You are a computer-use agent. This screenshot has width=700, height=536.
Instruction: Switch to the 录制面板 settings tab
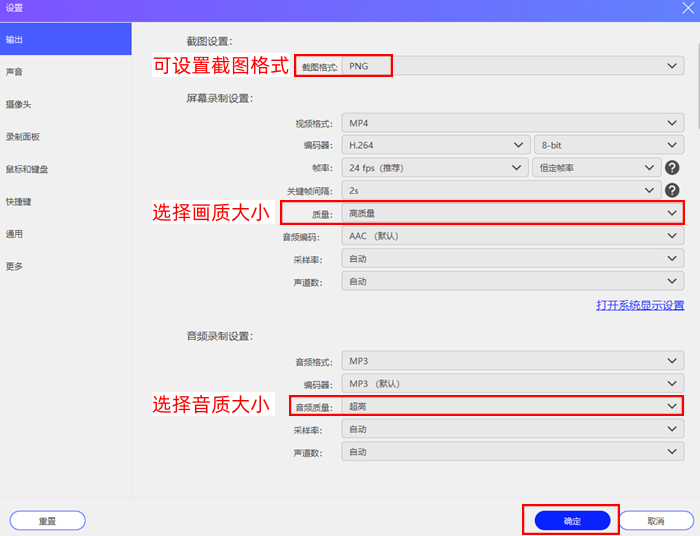point(66,137)
